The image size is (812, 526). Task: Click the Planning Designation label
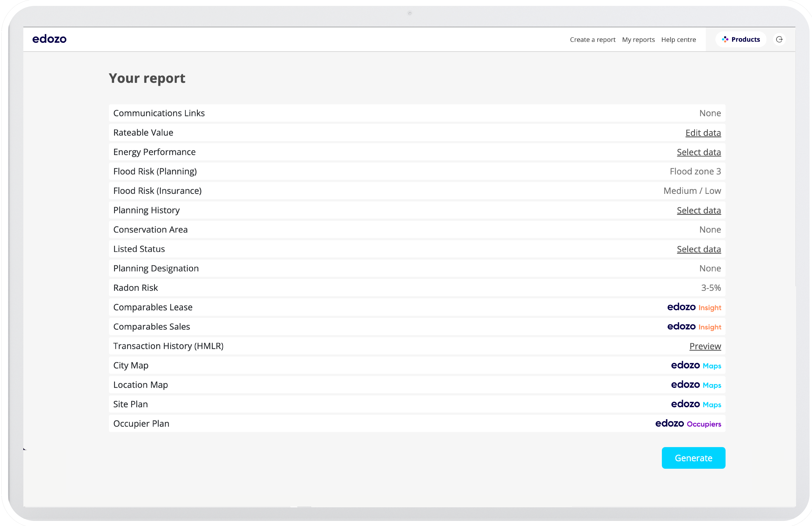(x=156, y=269)
